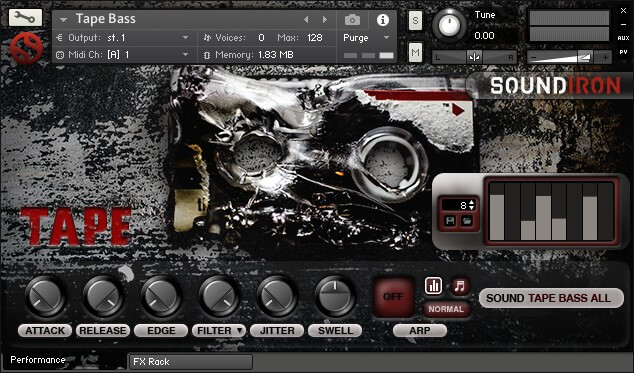The image size is (634, 373).
Task: Switch to the FX Rack tab
Action: 191,362
